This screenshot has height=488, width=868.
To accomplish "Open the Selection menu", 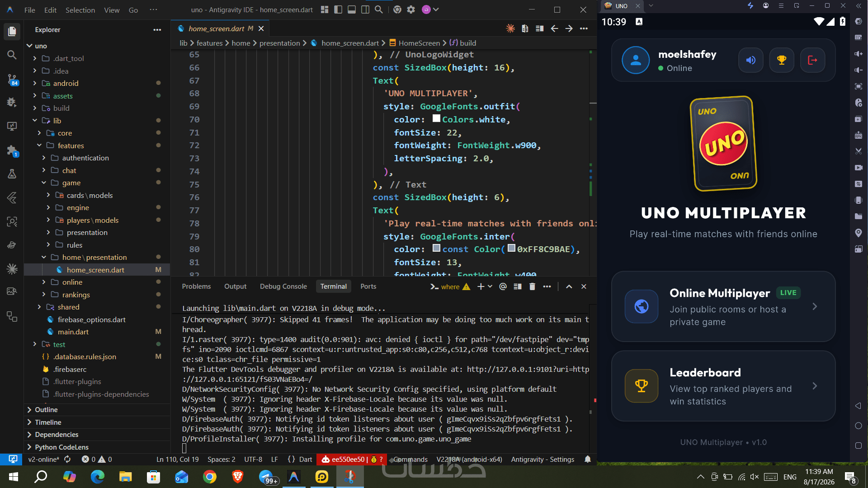I will [x=80, y=10].
